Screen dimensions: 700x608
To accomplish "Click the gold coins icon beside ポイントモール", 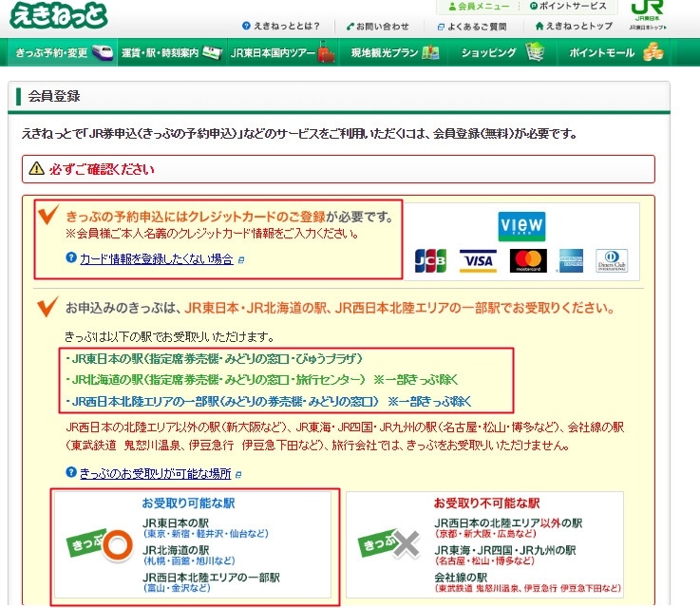I will 653,52.
